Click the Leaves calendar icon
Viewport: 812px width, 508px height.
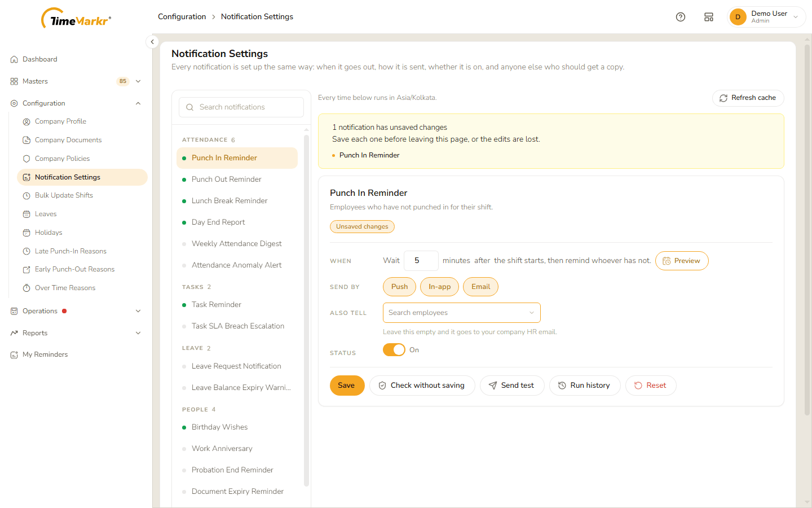pyautogui.click(x=27, y=214)
